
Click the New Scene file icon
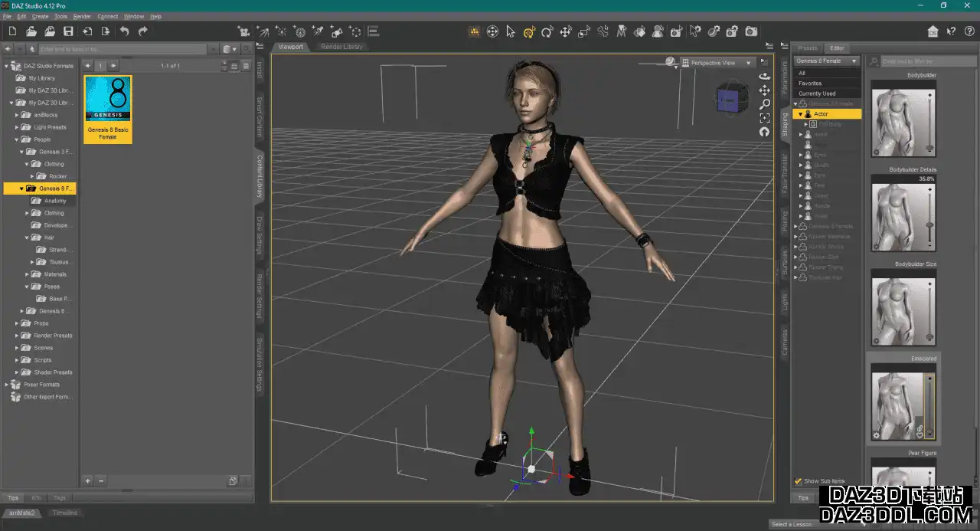[13, 31]
